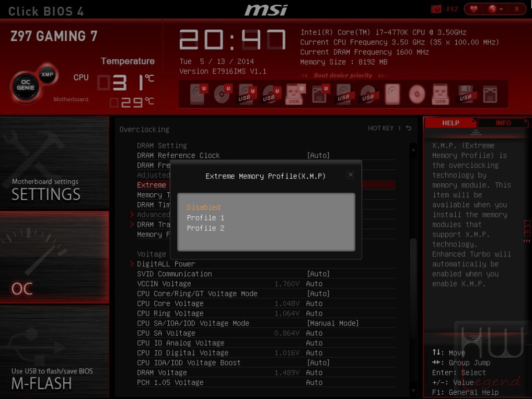Click the 1.760V VCCIN reading
The width and height of the screenshot is (532, 399).
pyautogui.click(x=287, y=284)
